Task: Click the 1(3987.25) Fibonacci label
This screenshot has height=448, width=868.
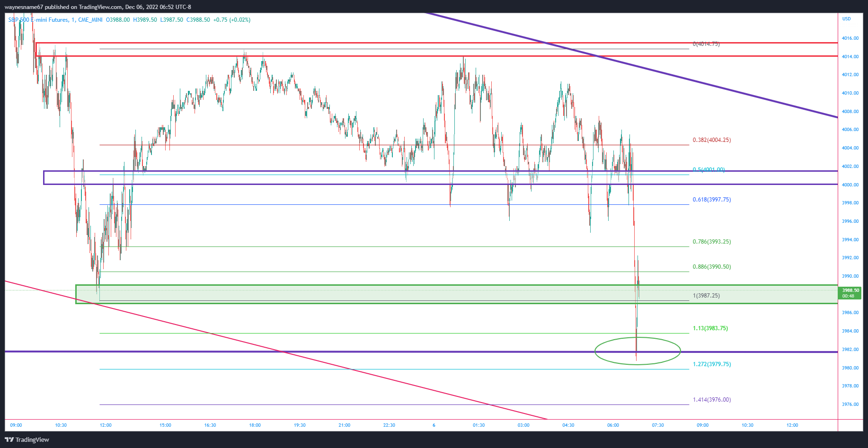Action: (706, 296)
